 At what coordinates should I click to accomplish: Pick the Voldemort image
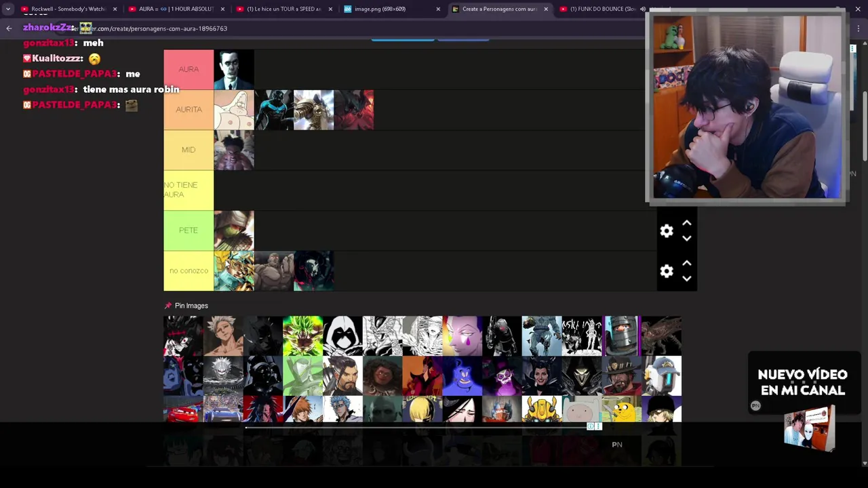point(382,409)
